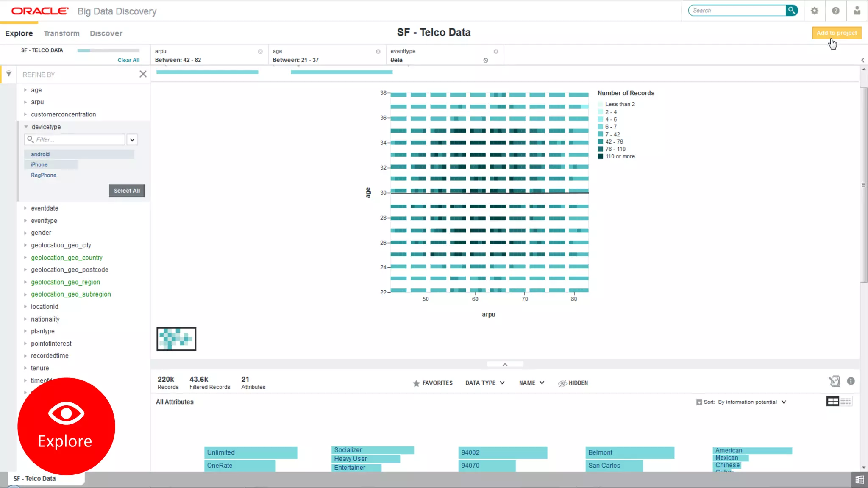Click the search magnifier icon
This screenshot has width=868, height=488.
tap(791, 10)
